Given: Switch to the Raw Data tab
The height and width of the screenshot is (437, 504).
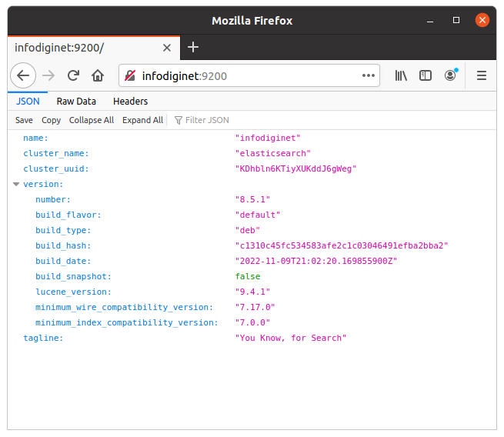Looking at the screenshot, I should tap(76, 102).
